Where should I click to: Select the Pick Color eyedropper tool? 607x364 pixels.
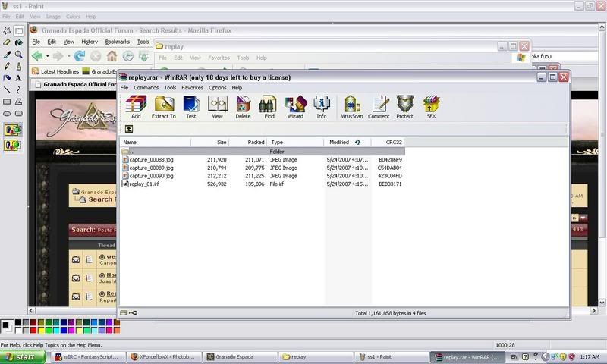(x=7, y=55)
